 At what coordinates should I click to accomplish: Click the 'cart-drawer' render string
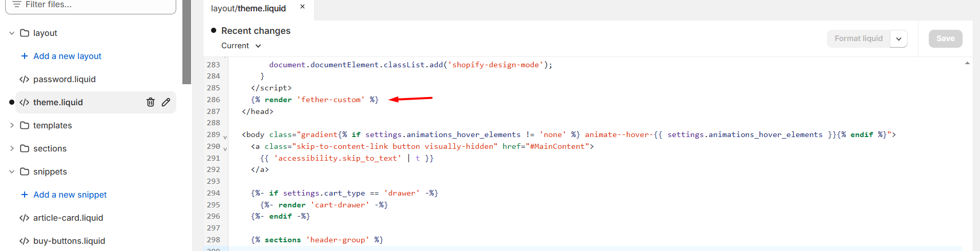pyautogui.click(x=340, y=205)
